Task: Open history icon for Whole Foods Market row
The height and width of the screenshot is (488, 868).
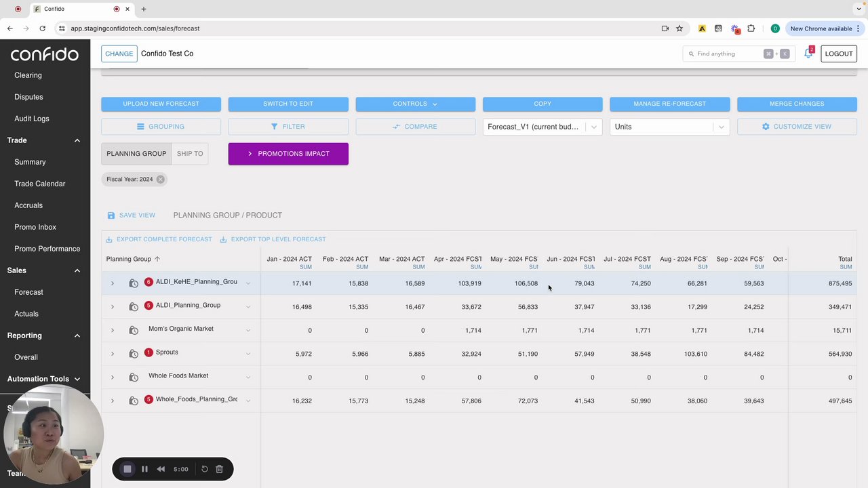Action: pos(134,378)
